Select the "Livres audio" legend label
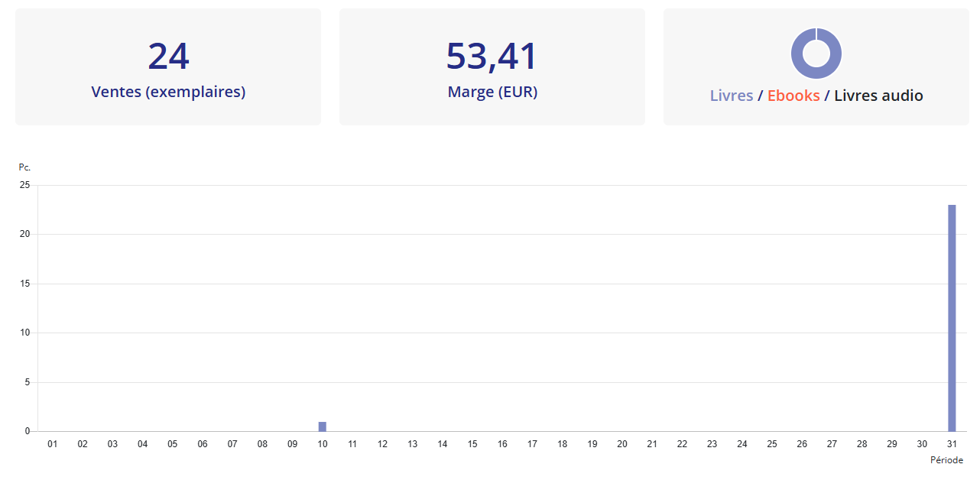The height and width of the screenshot is (477, 980). click(878, 96)
